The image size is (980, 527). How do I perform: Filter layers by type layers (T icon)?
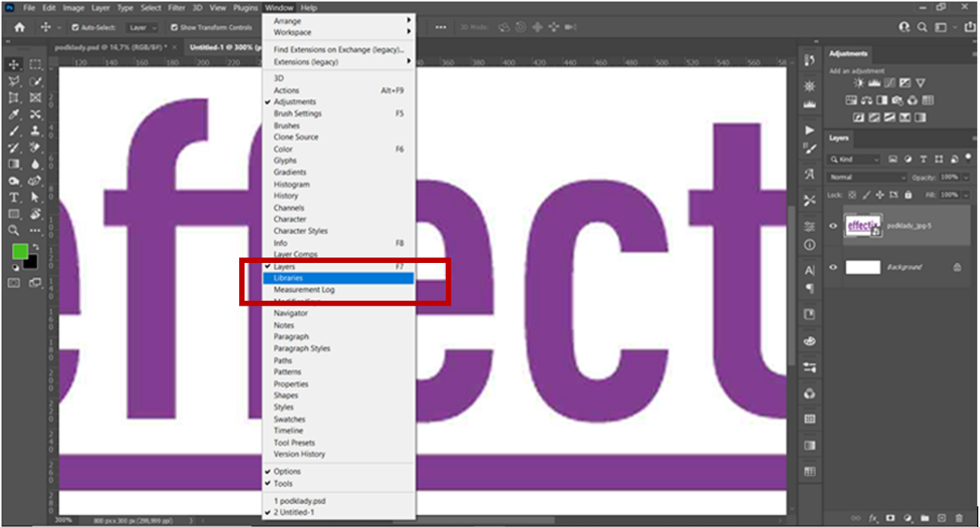click(x=923, y=159)
